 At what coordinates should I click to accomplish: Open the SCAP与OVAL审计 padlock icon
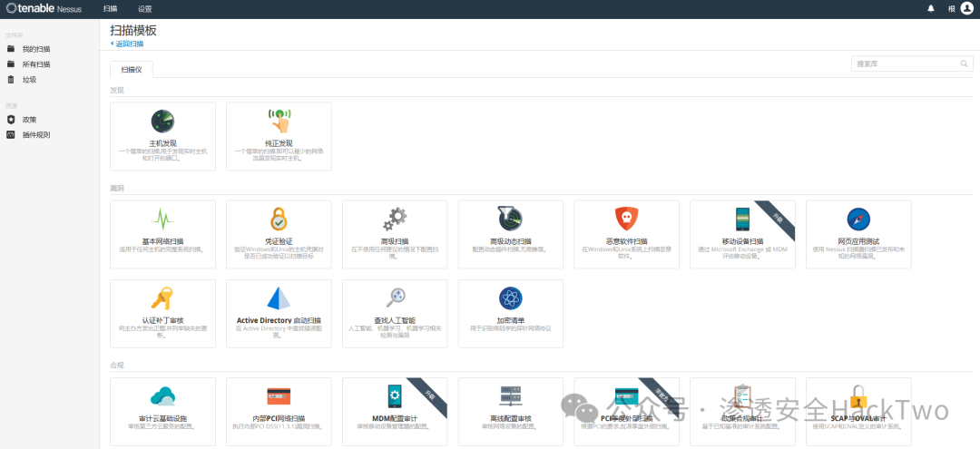coord(858,397)
